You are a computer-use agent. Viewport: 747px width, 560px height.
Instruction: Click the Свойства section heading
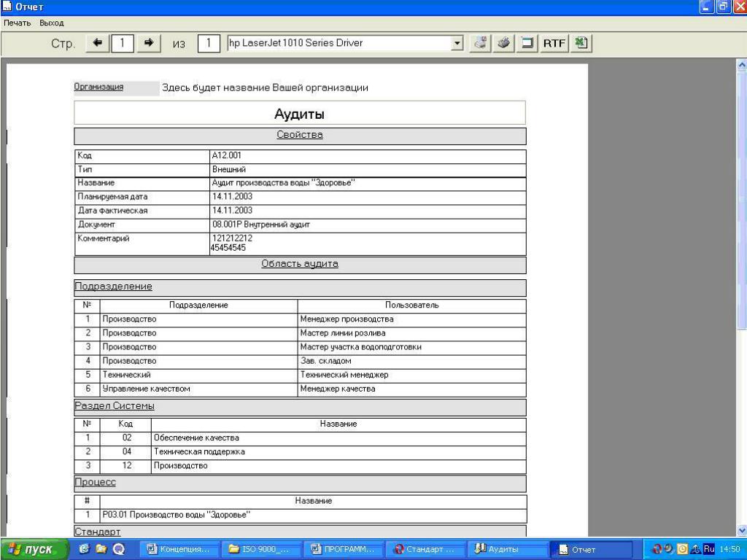pos(300,135)
